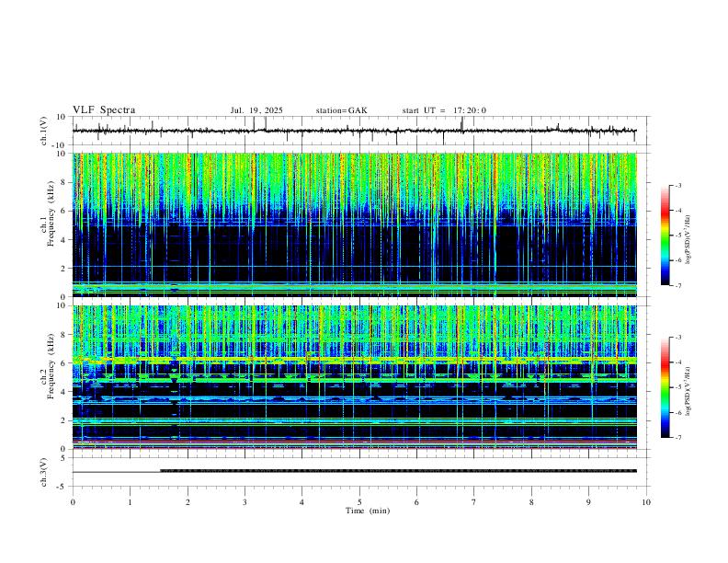
Task: Click the ch.1 voltage waveform trace panel
Action: (x=361, y=131)
